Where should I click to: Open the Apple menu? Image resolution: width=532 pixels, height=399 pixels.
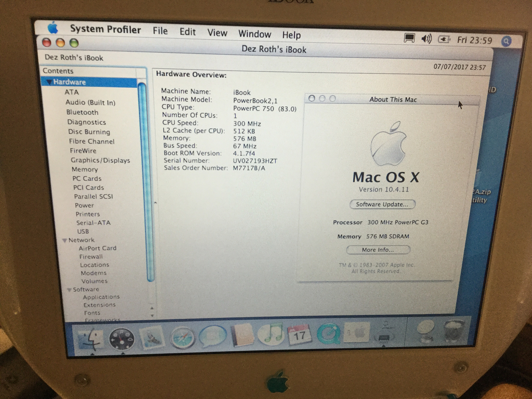(52, 27)
